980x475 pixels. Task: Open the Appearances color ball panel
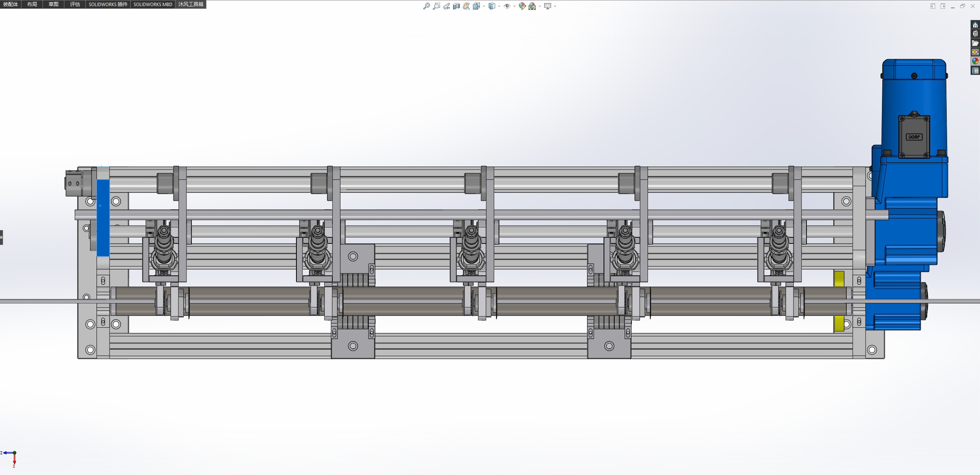coord(975,61)
